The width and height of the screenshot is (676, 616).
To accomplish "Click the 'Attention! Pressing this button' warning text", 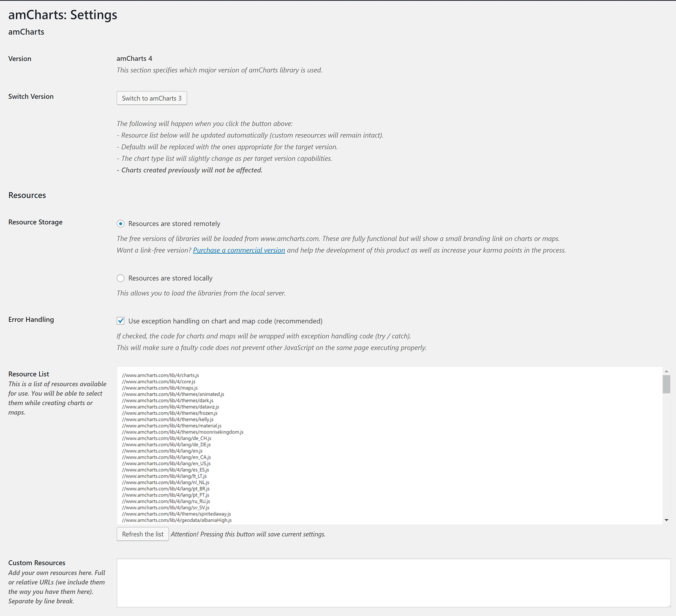I will [x=248, y=534].
